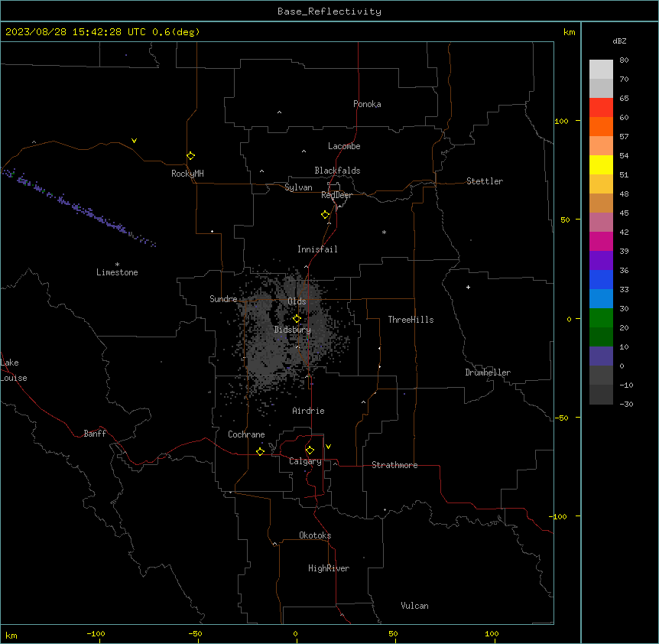Click the white plus marker west of Drumheller
Image resolution: width=659 pixels, height=644 pixels.
(x=468, y=287)
